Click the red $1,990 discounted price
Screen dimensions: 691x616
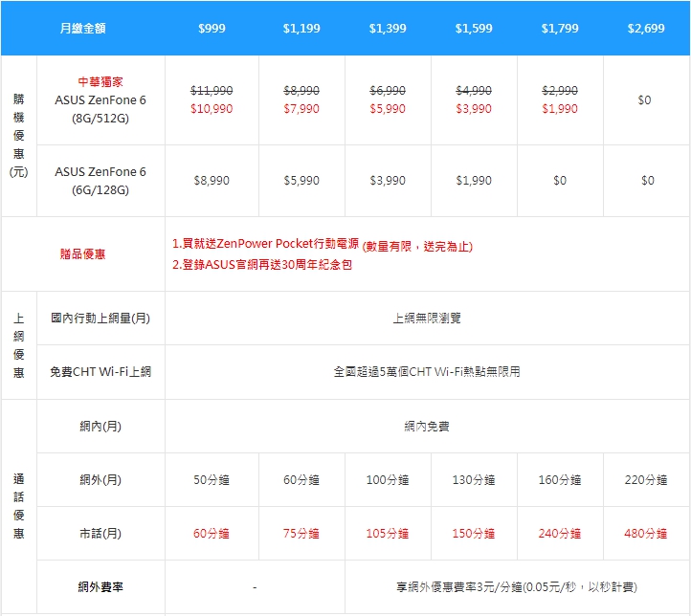560,109
